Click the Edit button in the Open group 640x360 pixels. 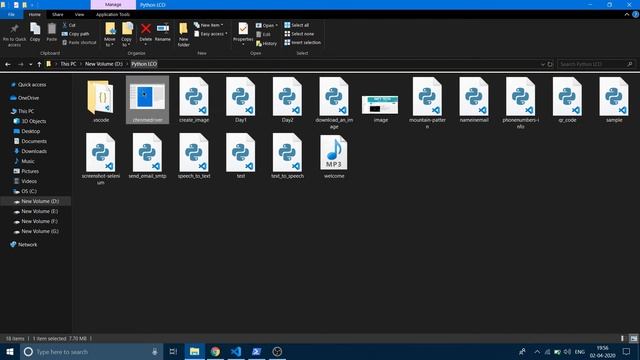pyautogui.click(x=263, y=34)
